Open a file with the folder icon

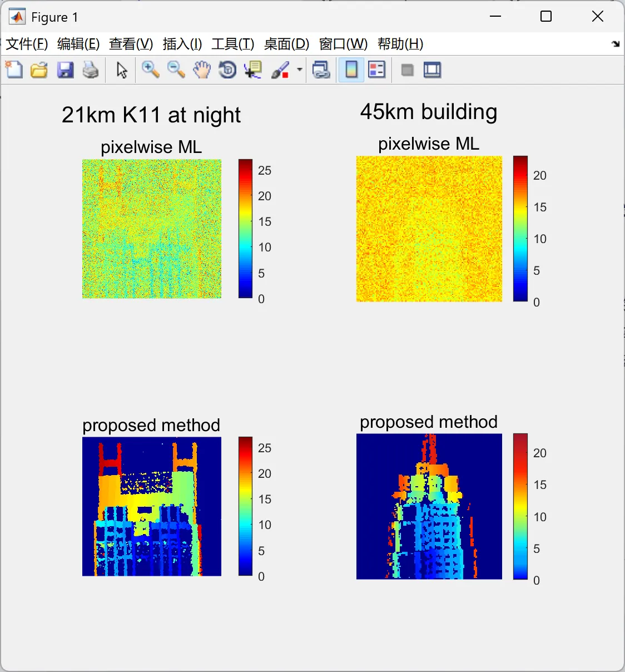[39, 70]
